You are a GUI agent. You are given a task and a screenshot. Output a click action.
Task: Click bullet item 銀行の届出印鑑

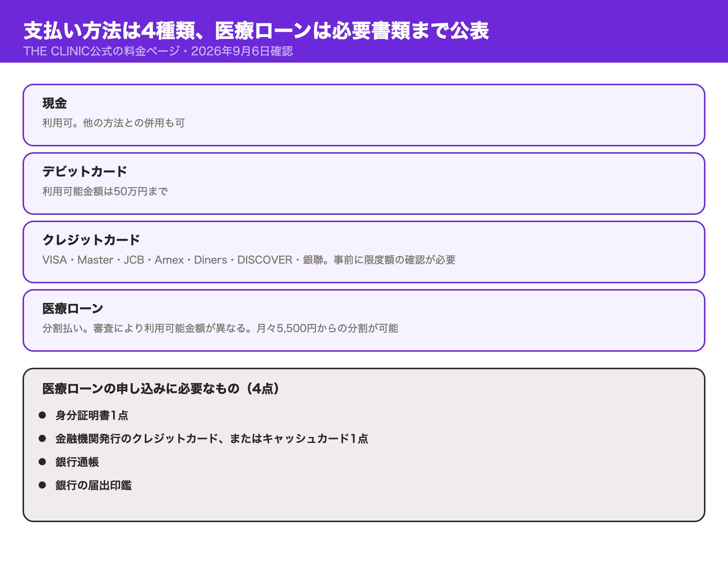click(x=94, y=485)
